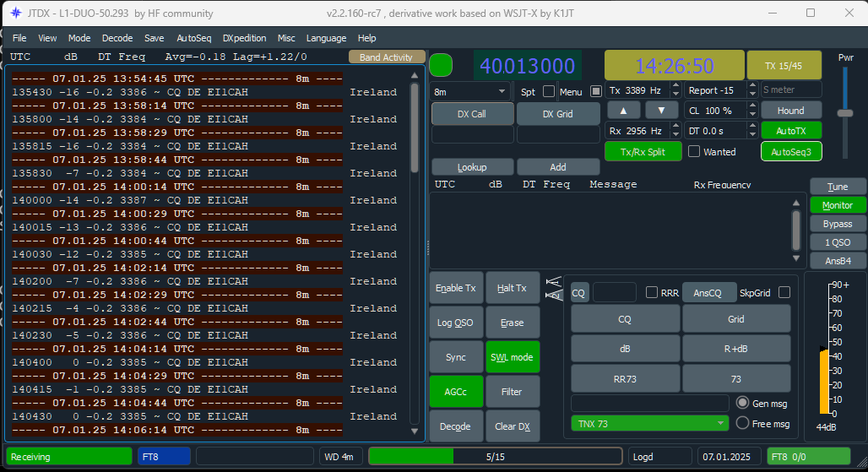Enable the Wanted checkbox
Image resolution: width=868 pixels, height=472 pixels.
(693, 151)
